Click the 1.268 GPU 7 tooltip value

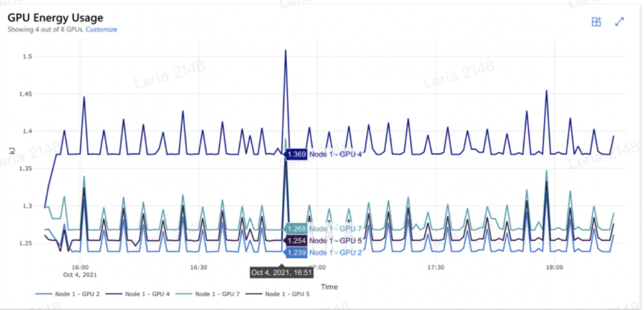point(296,229)
